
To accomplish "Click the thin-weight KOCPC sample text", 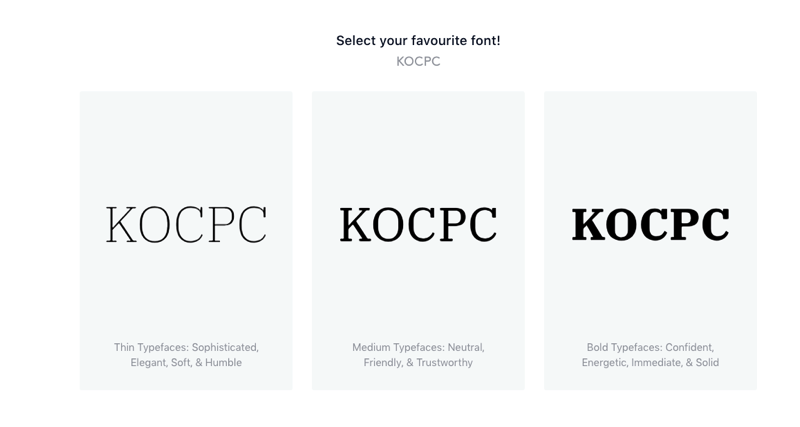I will (x=186, y=224).
